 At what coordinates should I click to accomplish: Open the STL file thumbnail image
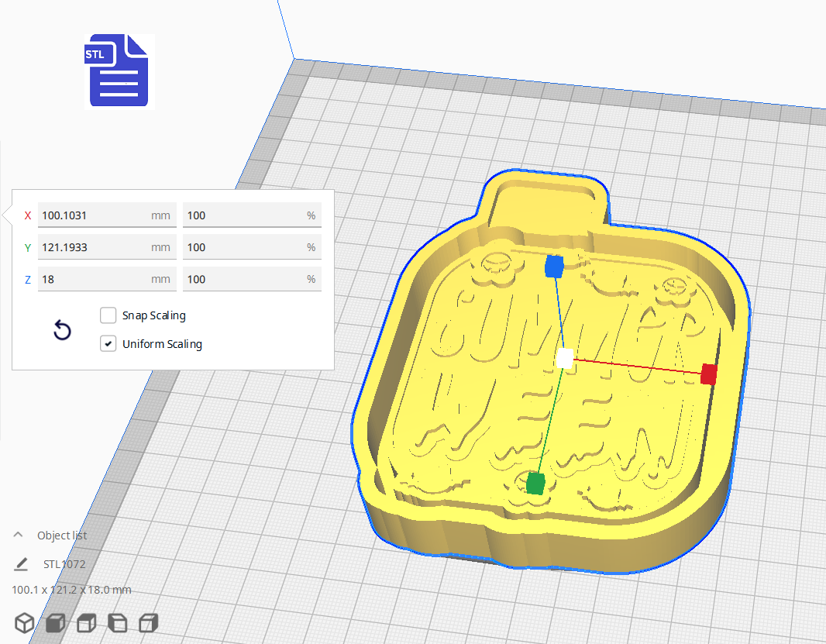coord(118,71)
